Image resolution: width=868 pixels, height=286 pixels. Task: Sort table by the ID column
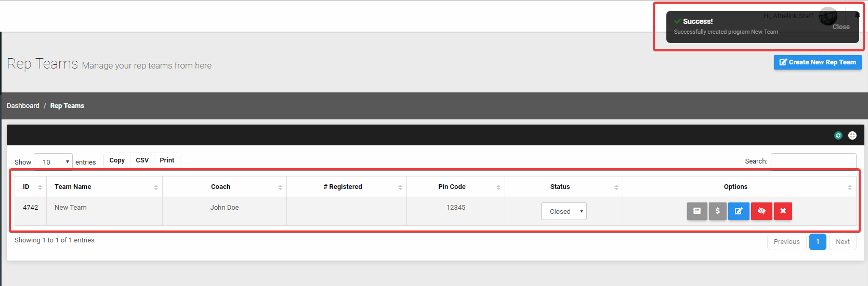[31, 187]
